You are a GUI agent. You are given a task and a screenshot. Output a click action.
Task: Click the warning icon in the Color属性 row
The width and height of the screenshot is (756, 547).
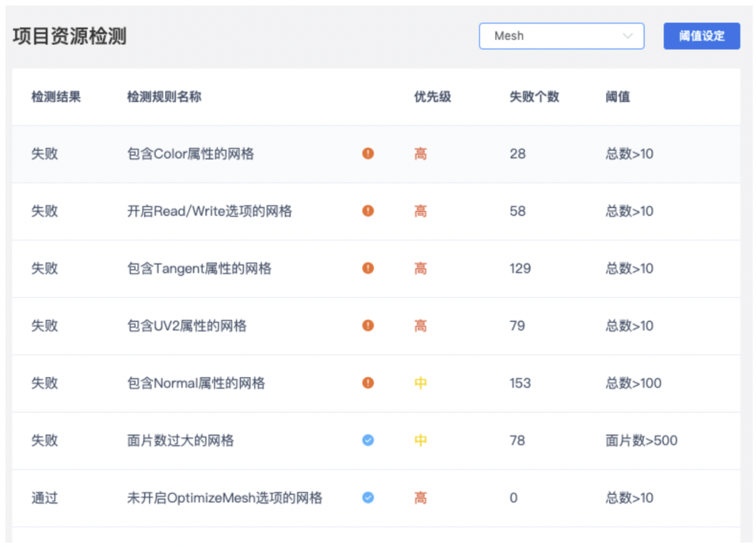367,153
